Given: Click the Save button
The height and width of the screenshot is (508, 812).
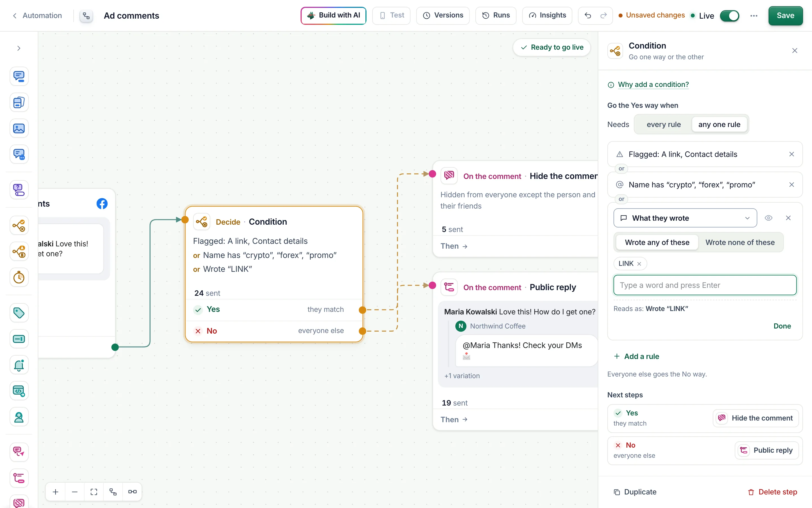Looking at the screenshot, I should click(x=785, y=16).
